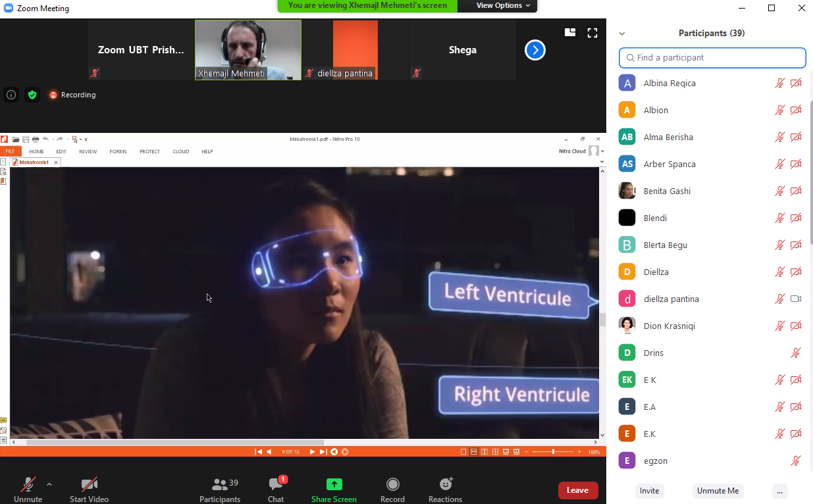Toggle the Participants panel
Image resolution: width=813 pixels, height=504 pixels.
point(220,486)
